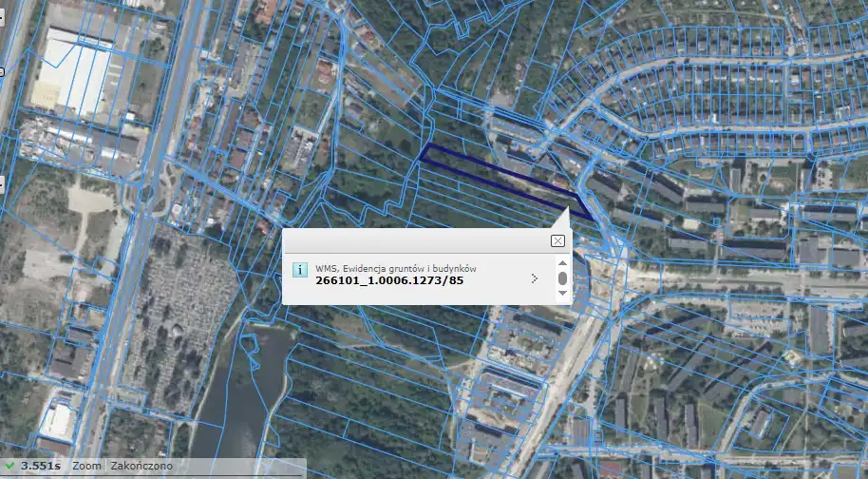This screenshot has height=479, width=868.
Task: Click the dark blue highlighted parcel
Action: 494,178
